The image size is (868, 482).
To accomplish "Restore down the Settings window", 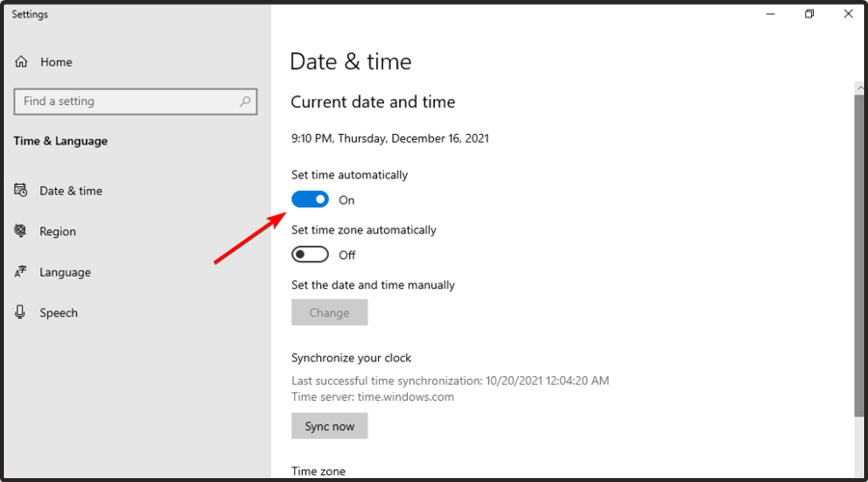I will point(809,13).
